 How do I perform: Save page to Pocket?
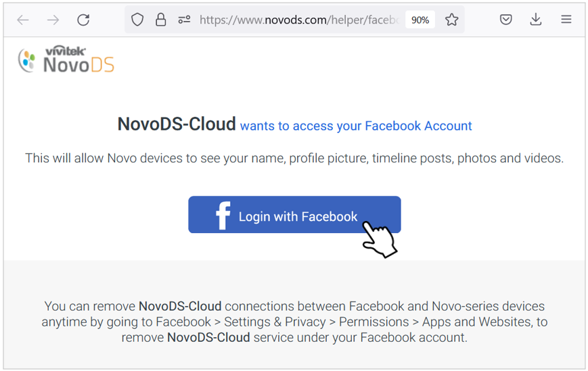[506, 20]
